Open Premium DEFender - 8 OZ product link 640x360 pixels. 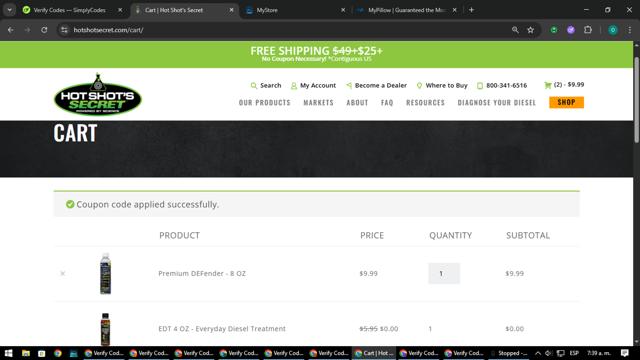(202, 273)
